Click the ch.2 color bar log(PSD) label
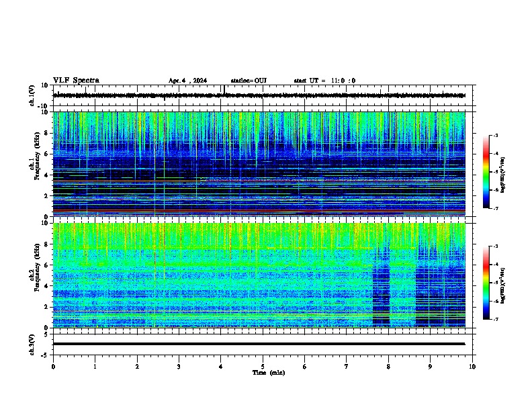The height and width of the screenshot is (411, 532). coord(503,285)
